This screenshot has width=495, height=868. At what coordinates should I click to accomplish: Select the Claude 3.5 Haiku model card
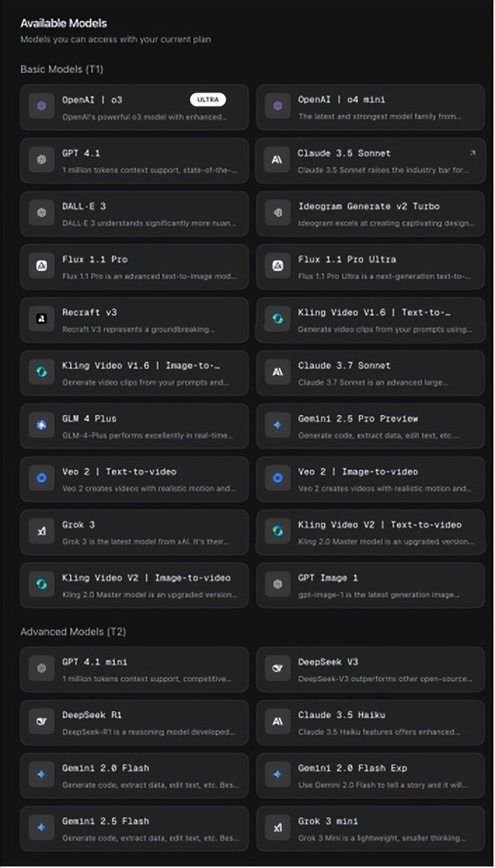pos(369,721)
